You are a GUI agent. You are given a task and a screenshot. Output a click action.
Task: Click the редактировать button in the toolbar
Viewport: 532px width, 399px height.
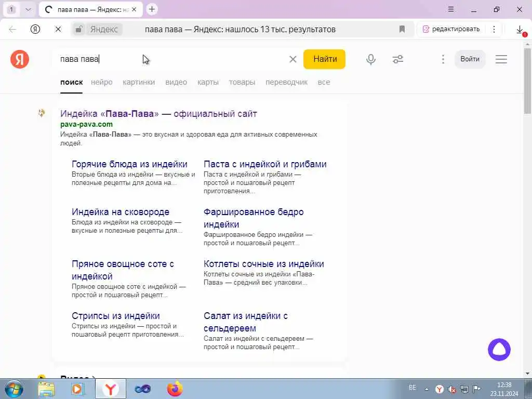pyautogui.click(x=451, y=30)
